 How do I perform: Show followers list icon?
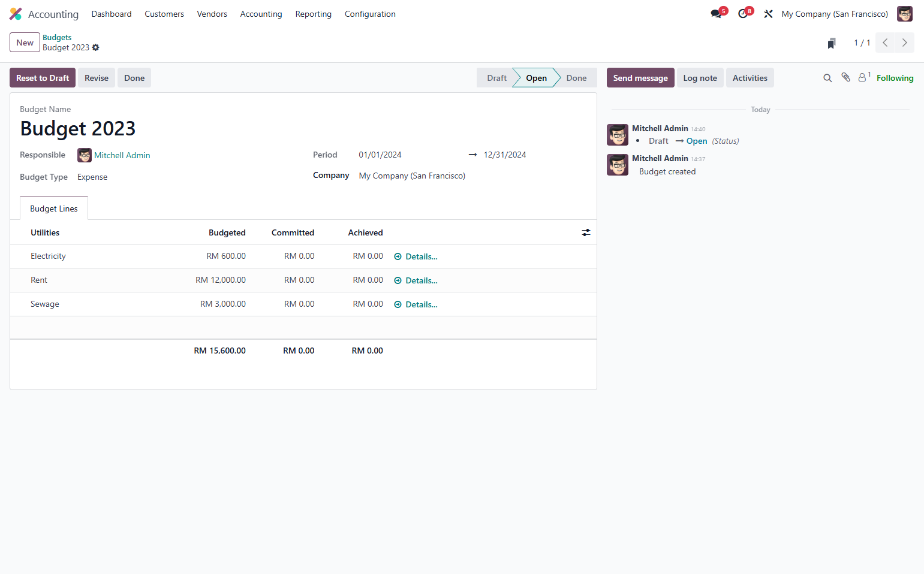(x=863, y=77)
